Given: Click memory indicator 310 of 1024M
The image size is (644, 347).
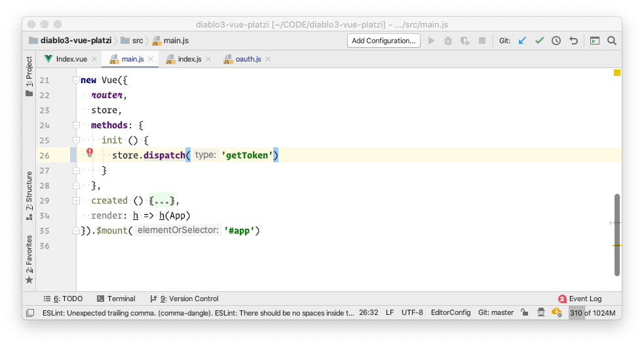Looking at the screenshot, I should 593,313.
